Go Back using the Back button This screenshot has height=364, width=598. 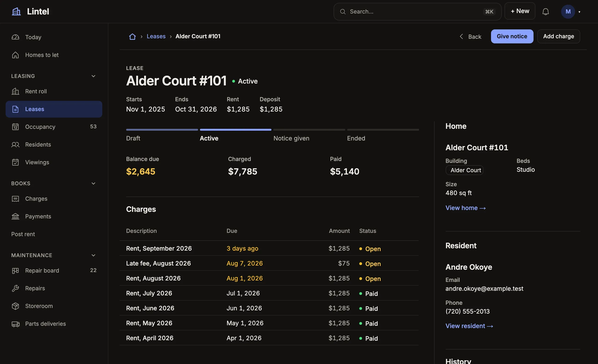470,37
